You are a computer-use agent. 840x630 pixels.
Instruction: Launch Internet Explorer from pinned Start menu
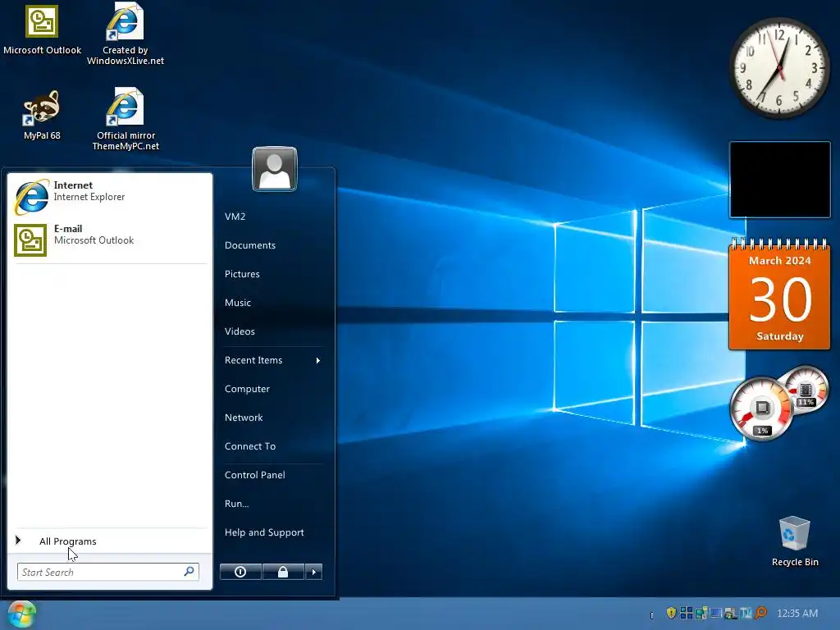[110, 197]
